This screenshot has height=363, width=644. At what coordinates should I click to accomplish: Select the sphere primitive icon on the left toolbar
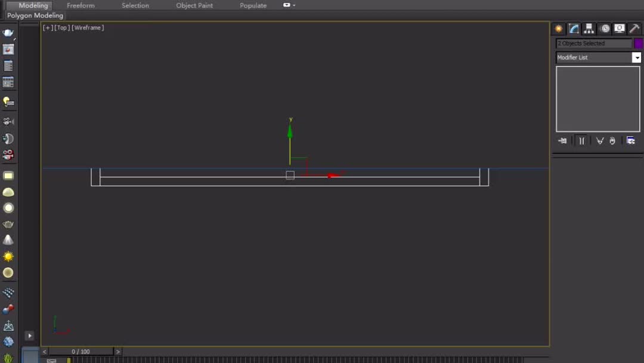click(x=8, y=207)
